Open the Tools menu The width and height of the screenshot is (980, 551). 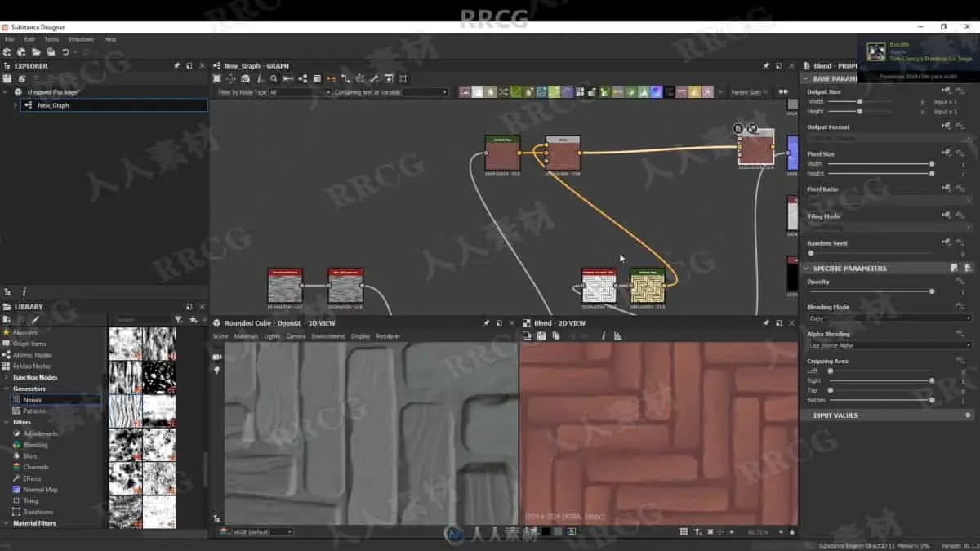click(51, 39)
